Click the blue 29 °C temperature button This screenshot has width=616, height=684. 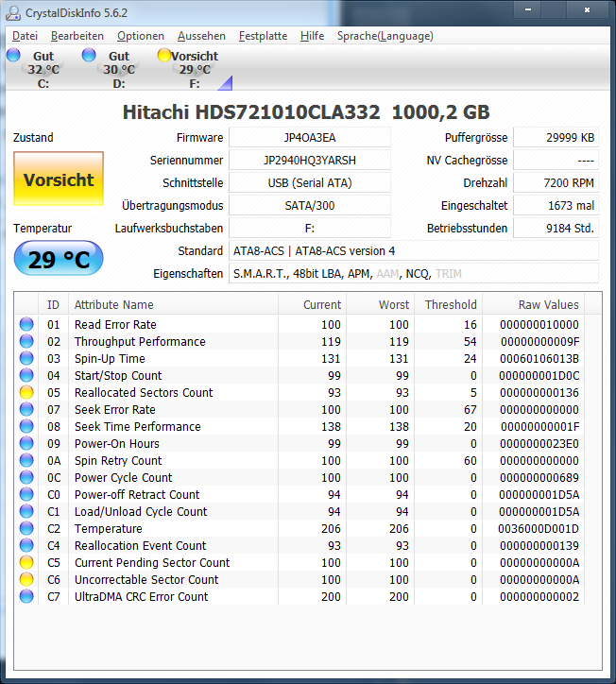point(59,259)
